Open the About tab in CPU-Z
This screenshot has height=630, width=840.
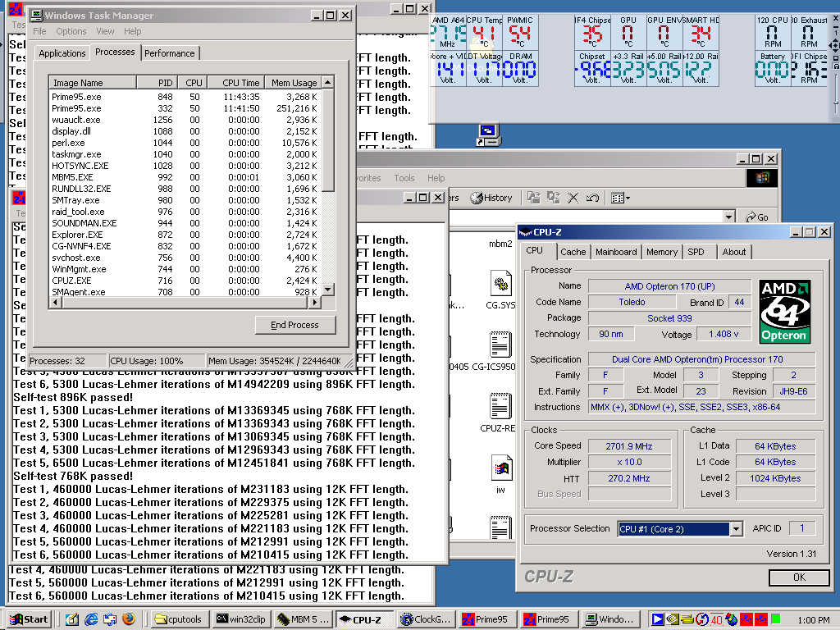(x=734, y=252)
